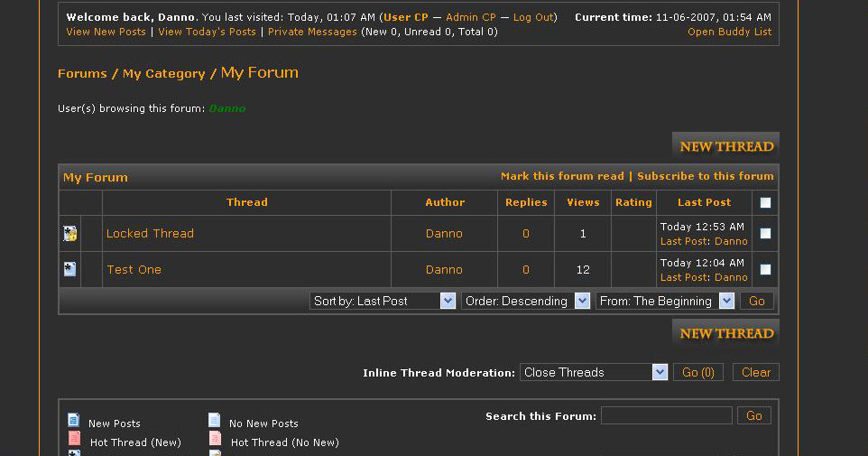Expand the Close Threads moderation dropdown
Screen dimensions: 868x456
click(593, 372)
